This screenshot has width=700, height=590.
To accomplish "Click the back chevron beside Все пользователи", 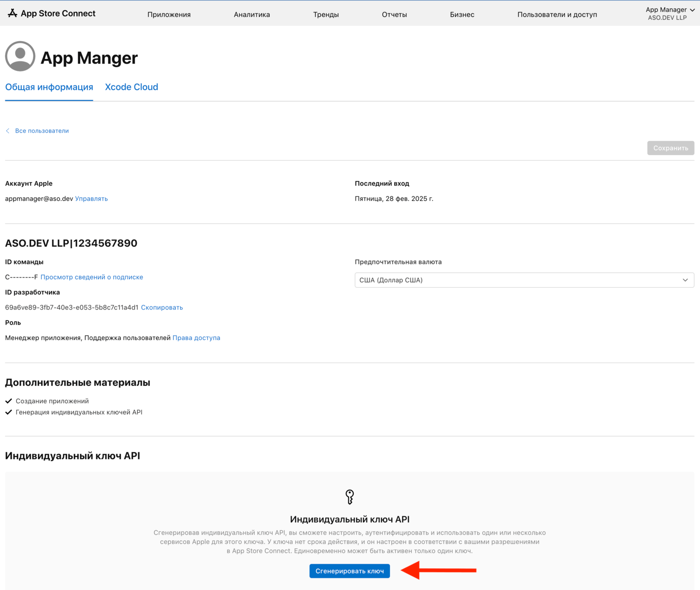I will 8,131.
